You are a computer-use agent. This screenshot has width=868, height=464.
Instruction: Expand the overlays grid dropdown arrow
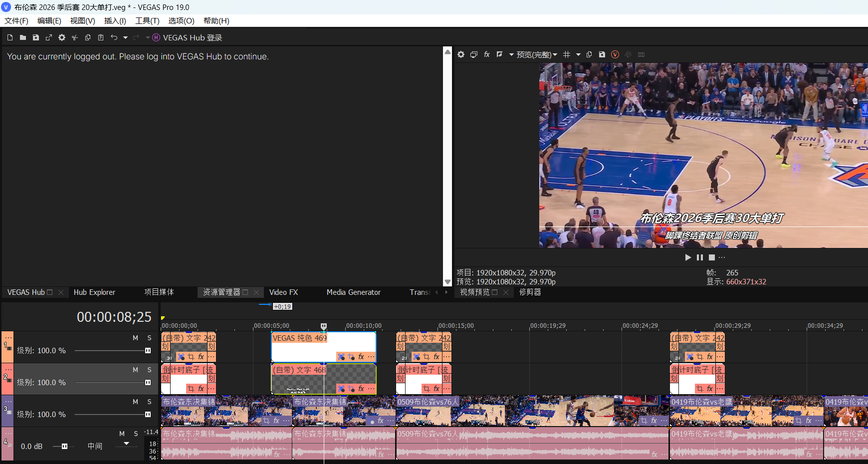[579, 54]
